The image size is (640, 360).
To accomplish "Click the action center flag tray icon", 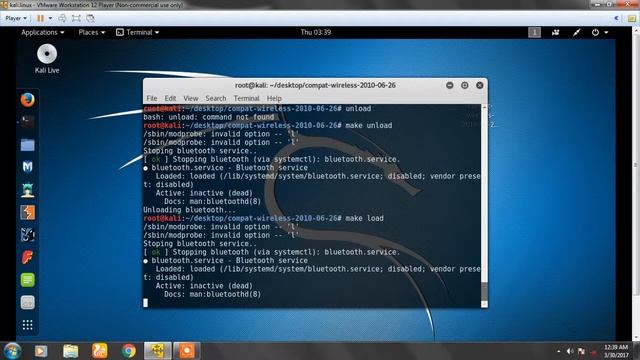I will click(581, 351).
